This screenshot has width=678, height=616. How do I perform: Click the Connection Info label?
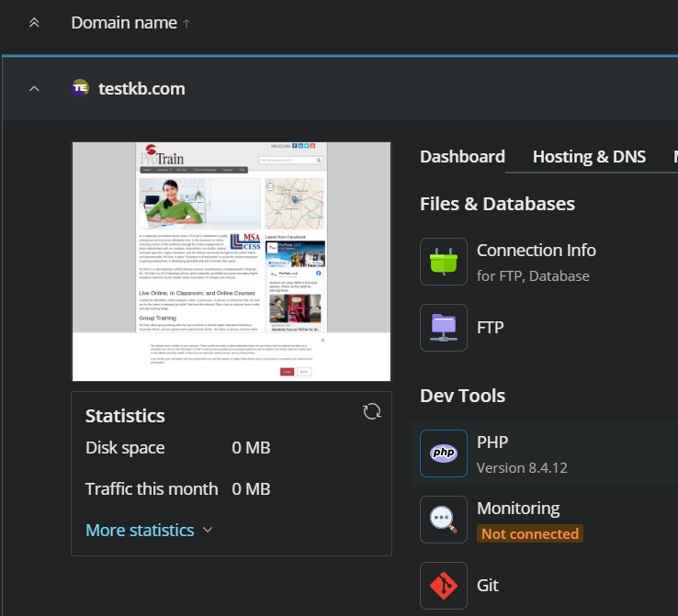(536, 251)
